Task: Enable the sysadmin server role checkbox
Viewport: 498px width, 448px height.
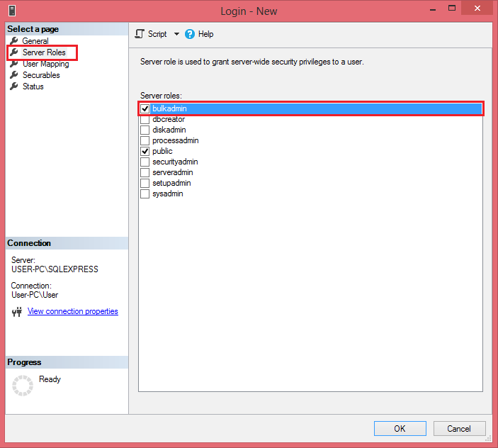Action: [x=145, y=194]
